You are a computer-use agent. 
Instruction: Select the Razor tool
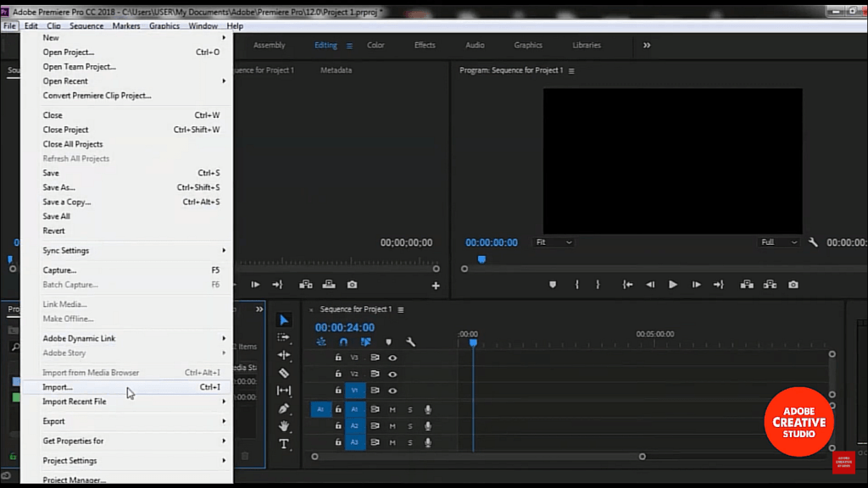[283, 373]
